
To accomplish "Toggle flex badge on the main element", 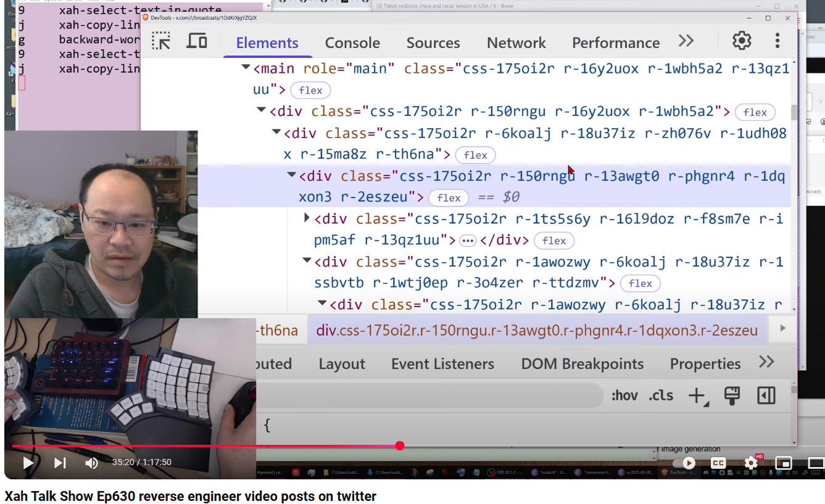I will click(x=310, y=90).
